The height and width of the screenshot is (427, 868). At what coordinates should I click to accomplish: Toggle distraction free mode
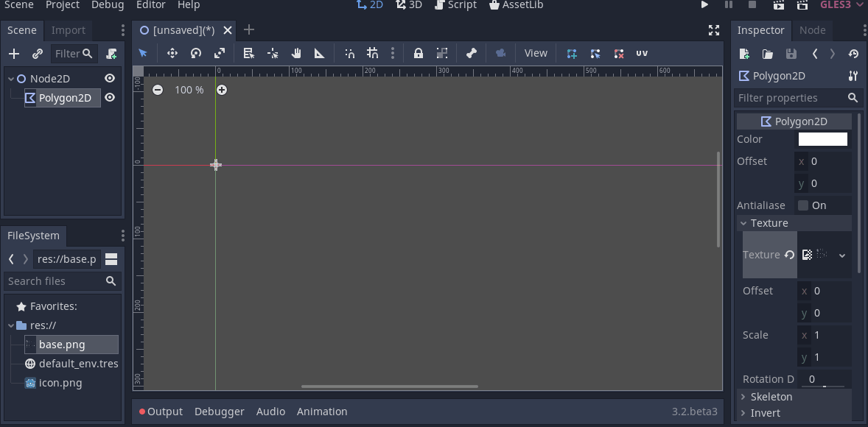point(714,30)
